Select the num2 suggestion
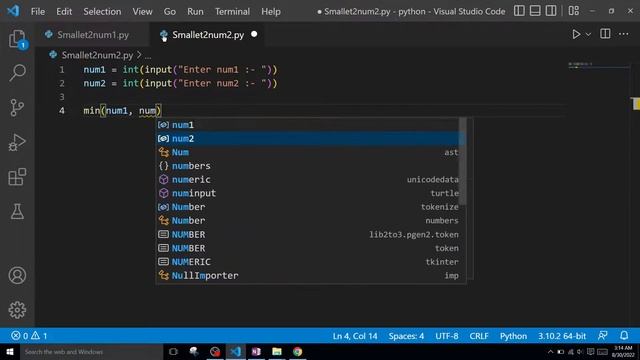The width and height of the screenshot is (640, 360). point(308,139)
